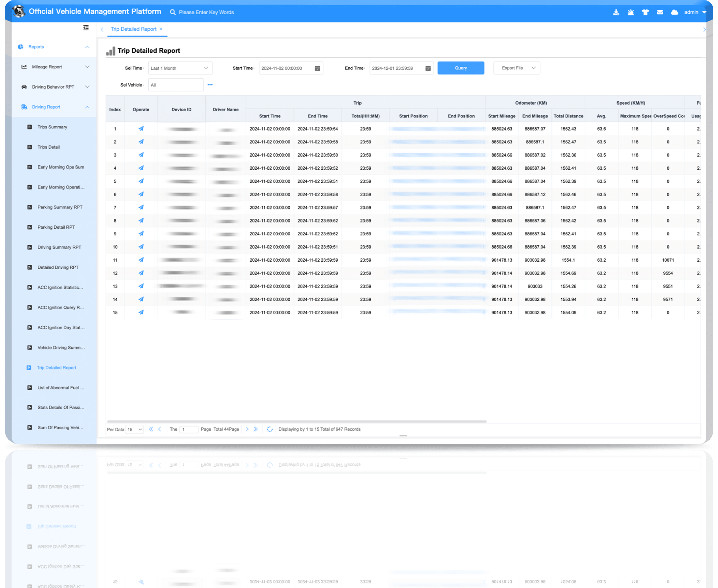Click the operate arrow icon in row 7
718x588 pixels.
141,207
